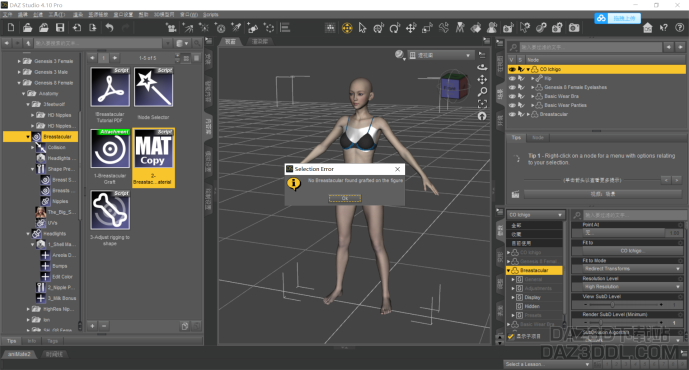This screenshot has height=370, width=689.
Task: Open the Select a Lesson dropdown
Action: click(547, 364)
